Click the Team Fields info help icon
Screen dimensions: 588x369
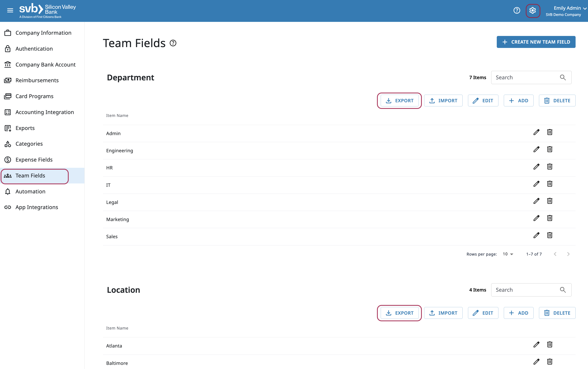(x=173, y=43)
